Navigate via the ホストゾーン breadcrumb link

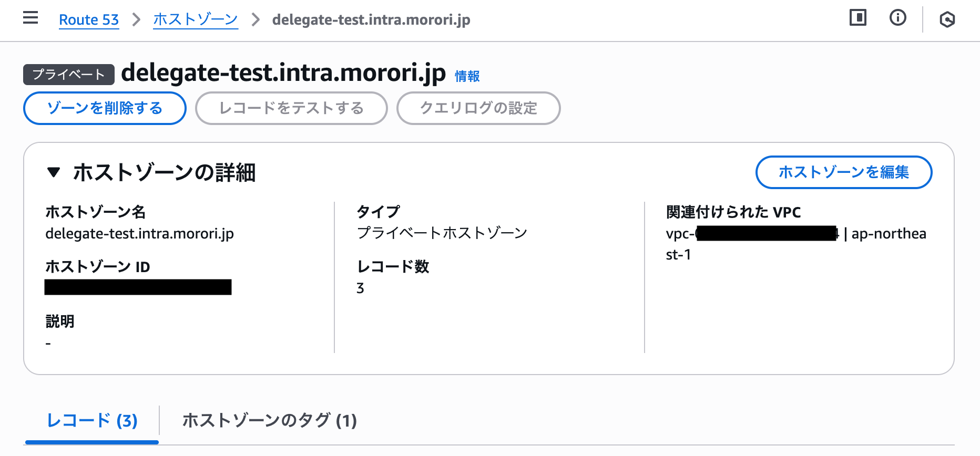pos(195,20)
